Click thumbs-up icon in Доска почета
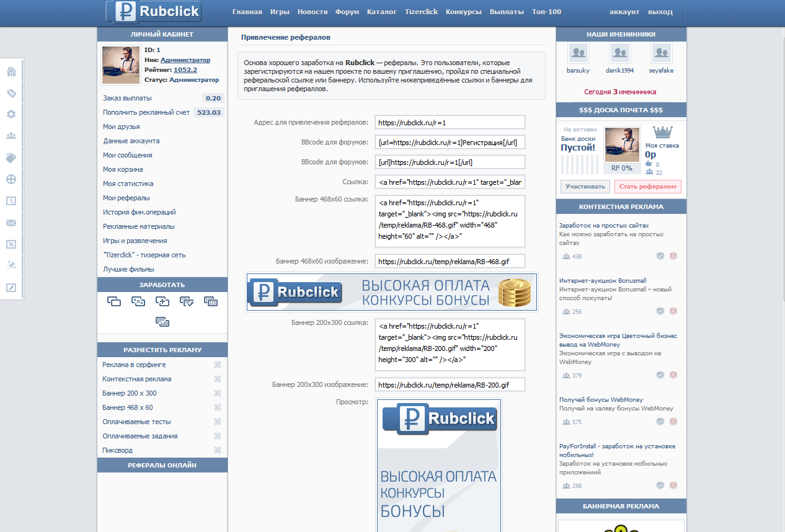 tap(649, 164)
